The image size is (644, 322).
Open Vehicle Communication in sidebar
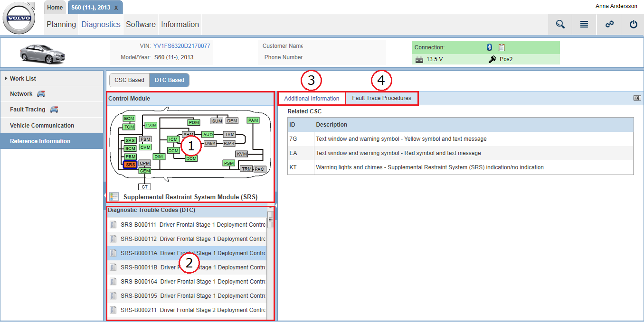click(52, 126)
